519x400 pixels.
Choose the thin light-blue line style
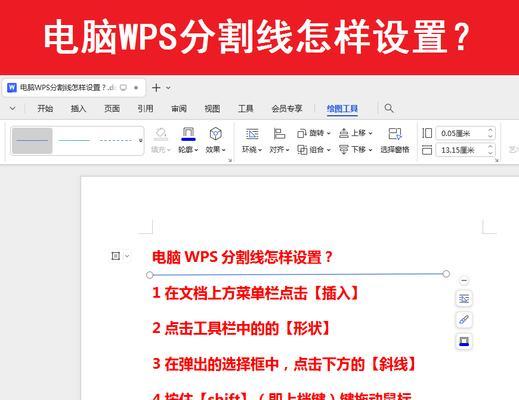point(74,141)
